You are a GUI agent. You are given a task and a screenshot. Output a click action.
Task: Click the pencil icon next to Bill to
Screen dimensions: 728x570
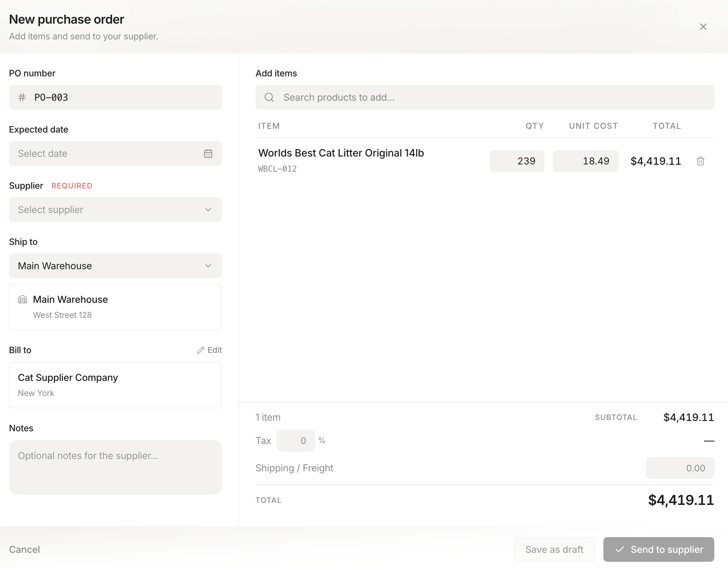click(x=201, y=350)
